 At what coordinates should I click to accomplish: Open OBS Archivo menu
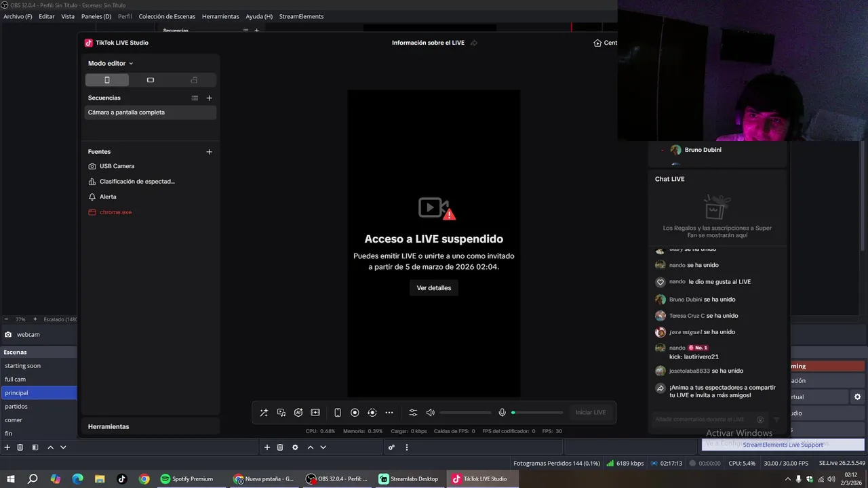[x=18, y=16]
